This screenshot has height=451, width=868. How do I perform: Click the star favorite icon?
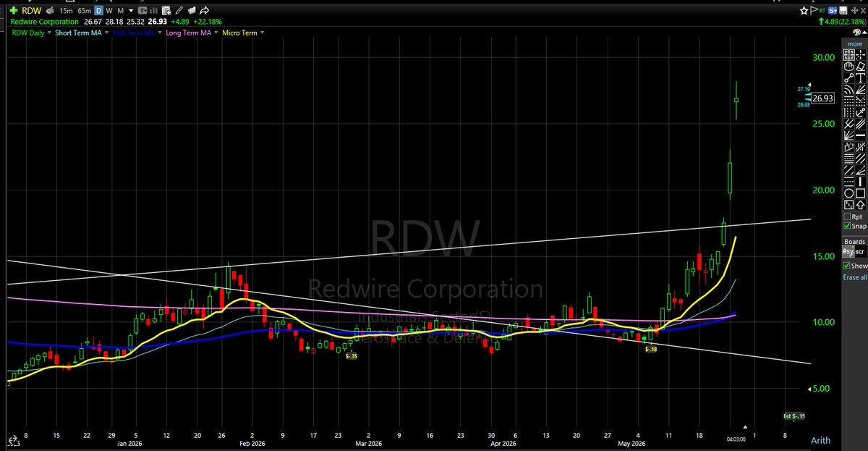click(x=804, y=11)
